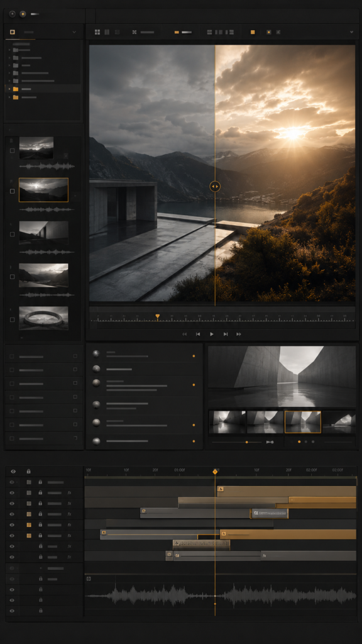Image resolution: width=362 pixels, height=644 pixels.
Task: Expand the last orange folder in the bin tree
Action: point(9,97)
